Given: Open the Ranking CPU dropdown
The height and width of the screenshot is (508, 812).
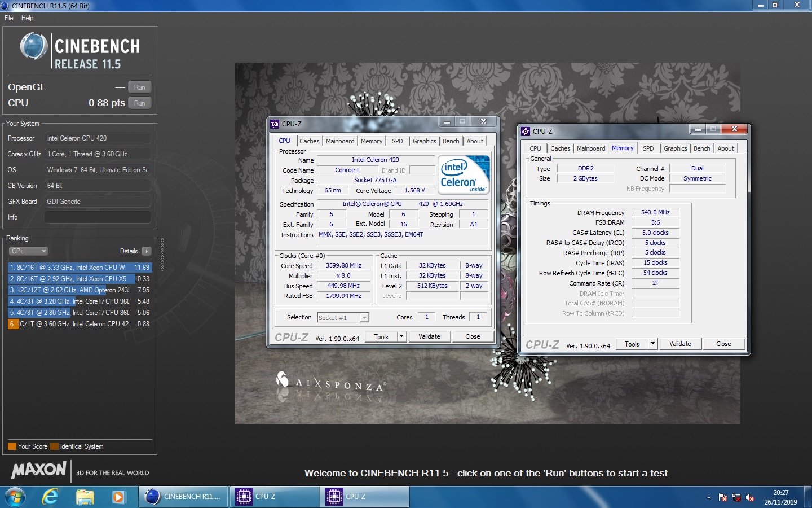Looking at the screenshot, I should tap(28, 251).
